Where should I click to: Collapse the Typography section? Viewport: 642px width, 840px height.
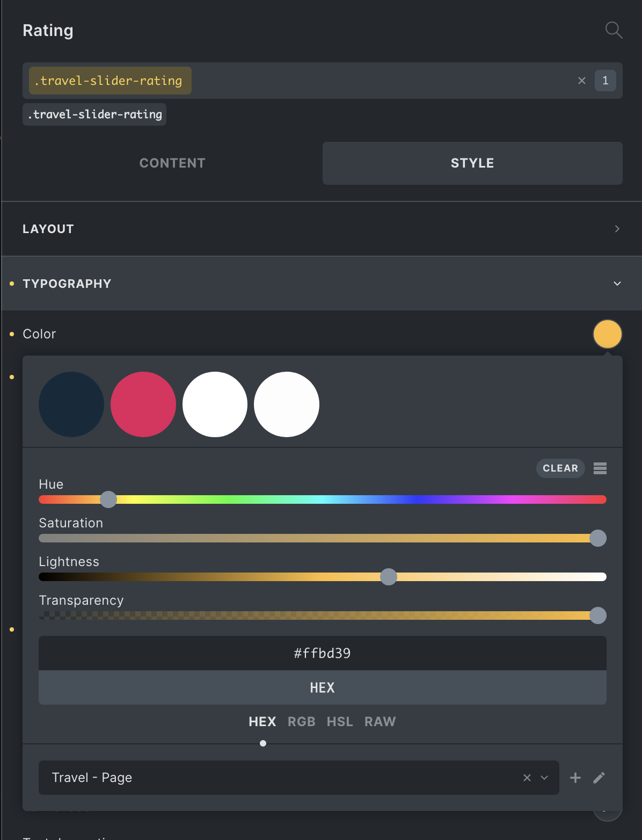(x=617, y=284)
